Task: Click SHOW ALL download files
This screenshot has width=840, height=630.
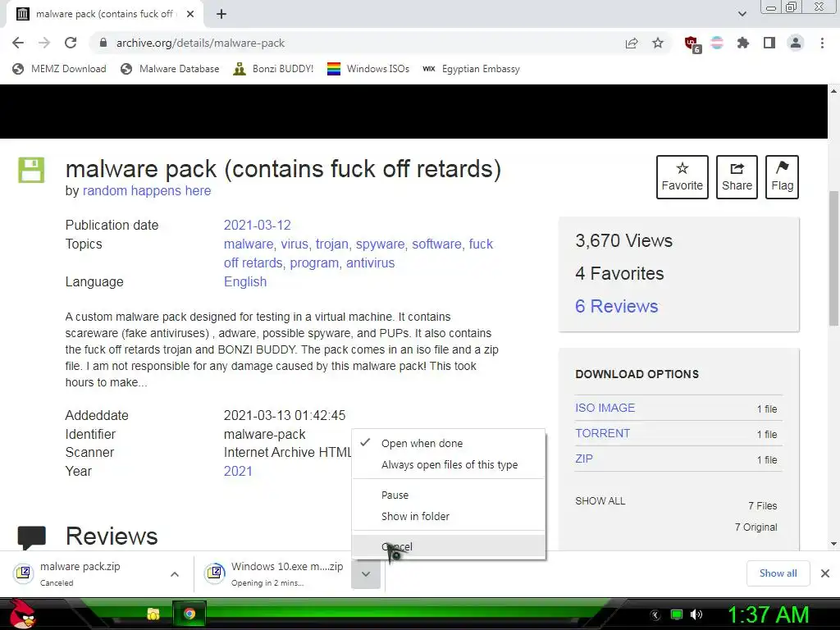Action: 600,501
